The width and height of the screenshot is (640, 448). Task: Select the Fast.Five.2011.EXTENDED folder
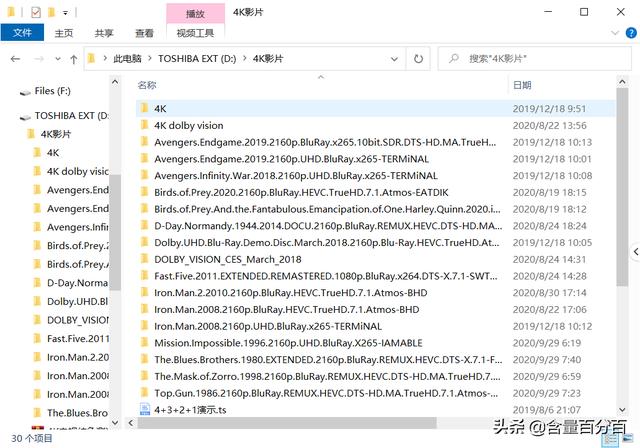pyautogui.click(x=326, y=276)
